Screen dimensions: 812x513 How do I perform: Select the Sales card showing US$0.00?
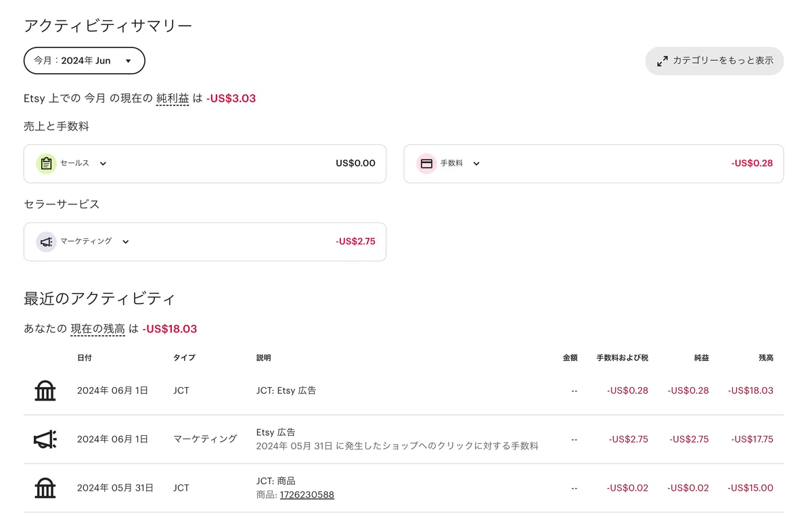(x=205, y=164)
